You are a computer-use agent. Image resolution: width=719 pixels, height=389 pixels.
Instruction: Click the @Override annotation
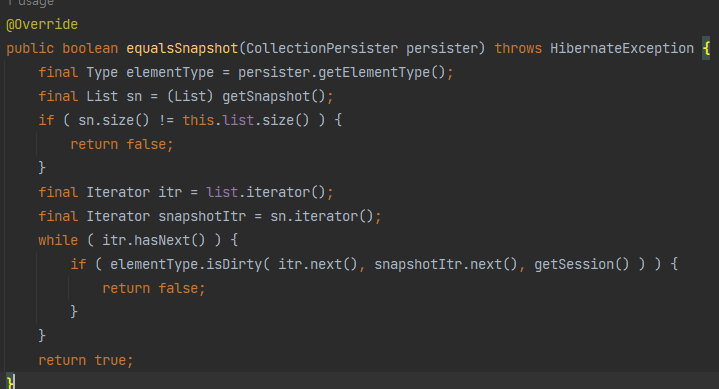[42, 24]
